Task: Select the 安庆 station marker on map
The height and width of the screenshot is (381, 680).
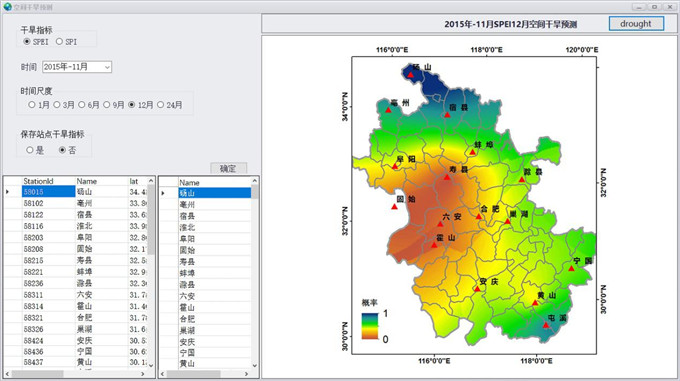Action: point(477,289)
